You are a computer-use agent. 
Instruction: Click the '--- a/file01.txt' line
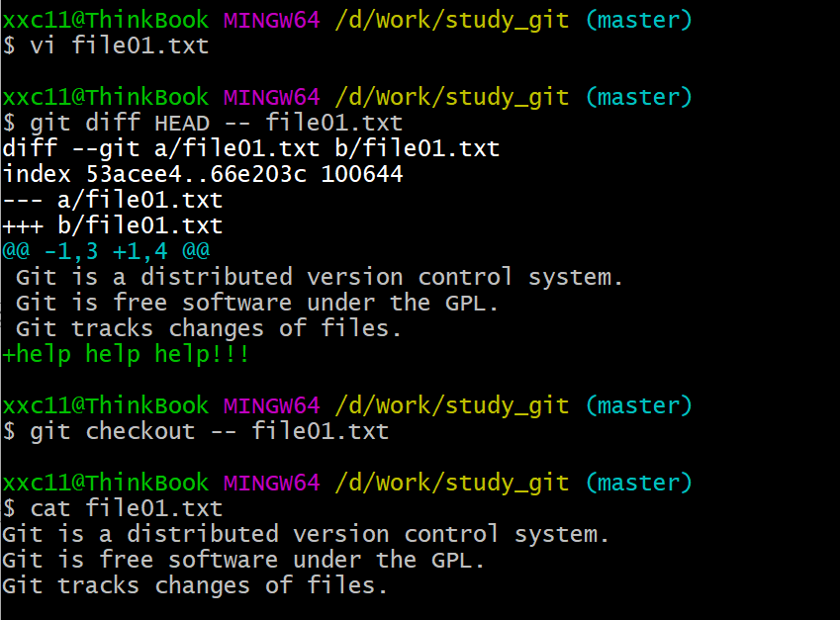click(x=112, y=200)
